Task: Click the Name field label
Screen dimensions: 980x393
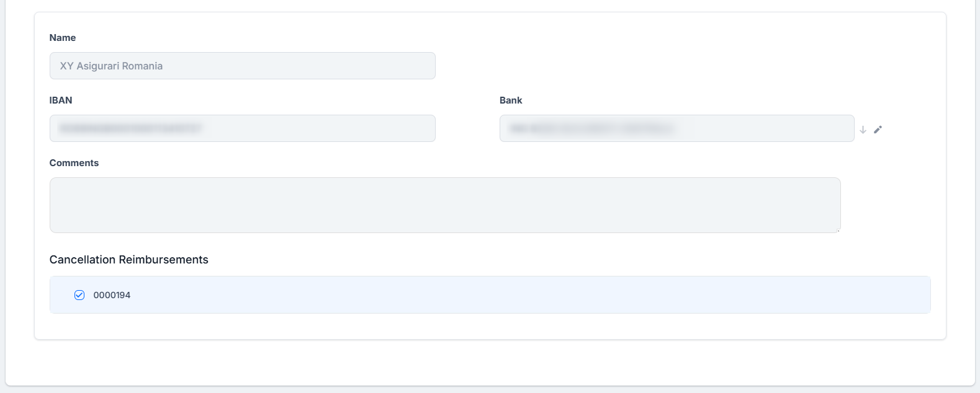Action: [63, 38]
